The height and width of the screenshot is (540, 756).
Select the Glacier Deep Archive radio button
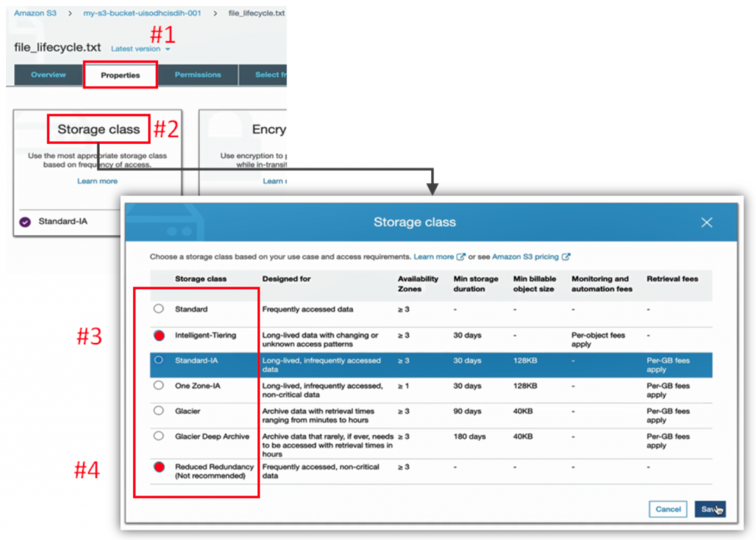(159, 436)
